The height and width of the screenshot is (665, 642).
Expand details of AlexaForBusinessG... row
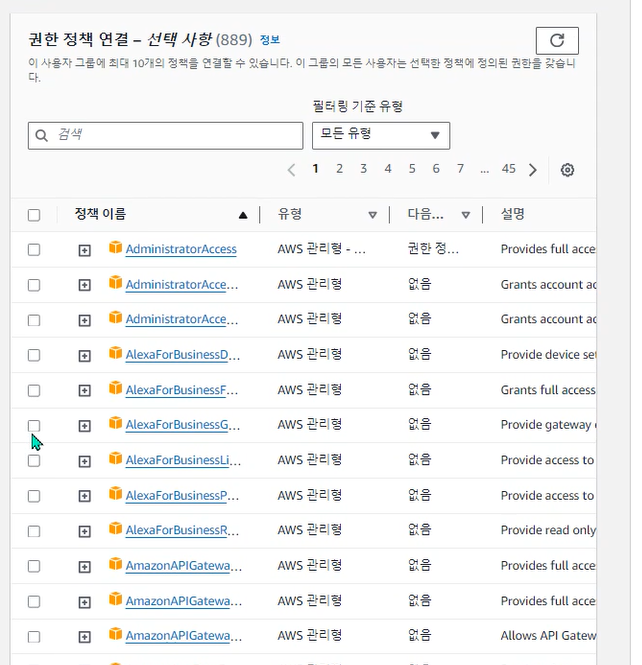(x=84, y=426)
